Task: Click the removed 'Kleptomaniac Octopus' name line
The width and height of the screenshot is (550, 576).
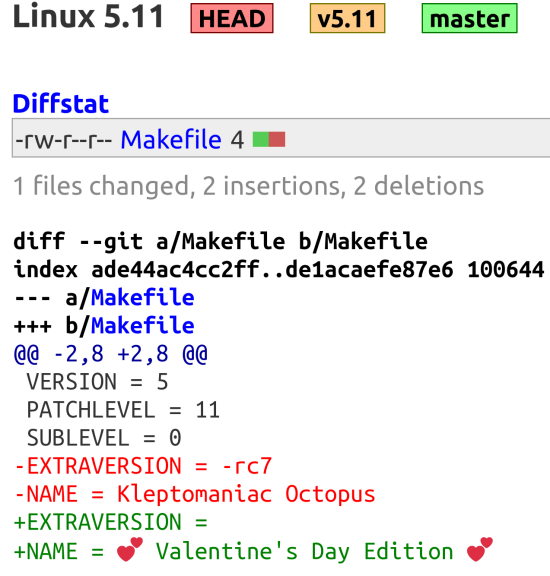Action: 195,494
